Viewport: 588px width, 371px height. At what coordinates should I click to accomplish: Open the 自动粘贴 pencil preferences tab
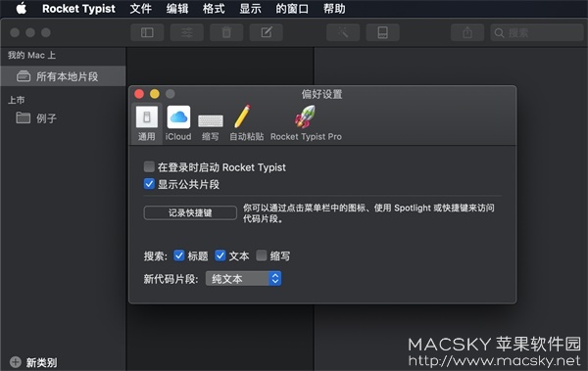tap(246, 123)
